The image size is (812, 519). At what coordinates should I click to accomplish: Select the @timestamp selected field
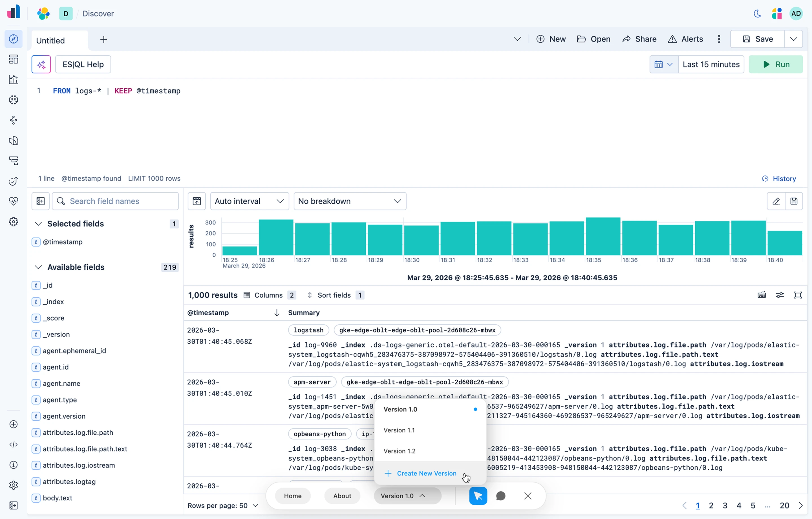coord(62,242)
